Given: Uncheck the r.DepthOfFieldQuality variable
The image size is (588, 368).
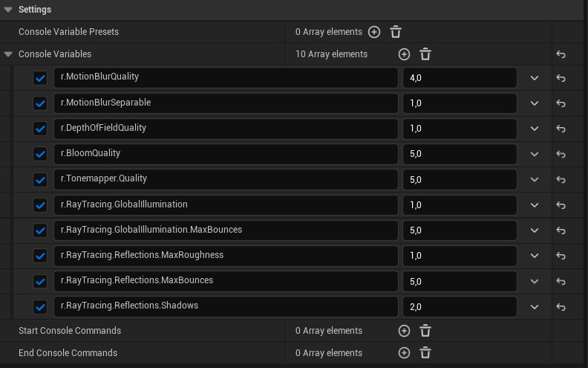Looking at the screenshot, I should coord(41,129).
